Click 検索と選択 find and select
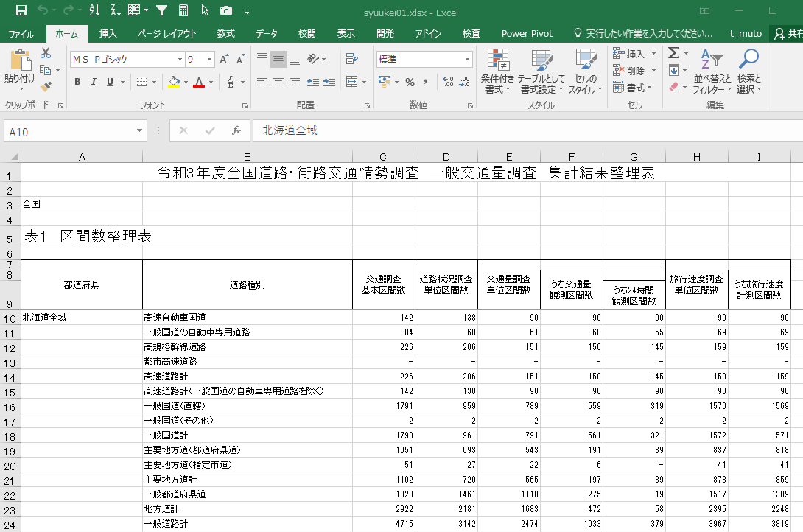 748,71
